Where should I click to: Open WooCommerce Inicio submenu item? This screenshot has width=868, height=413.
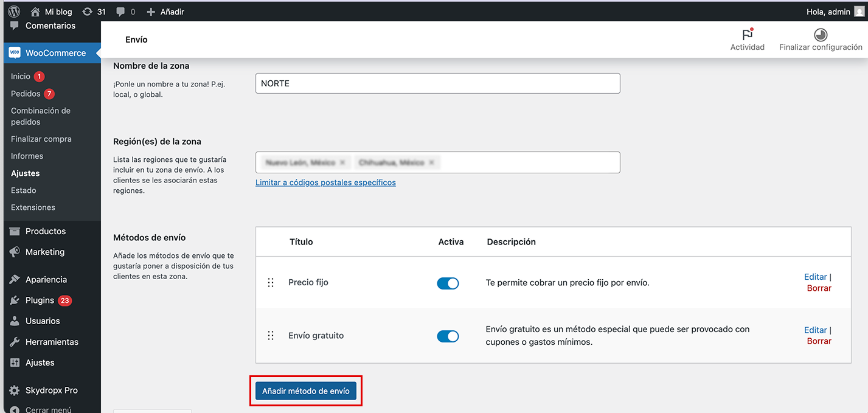(21, 77)
